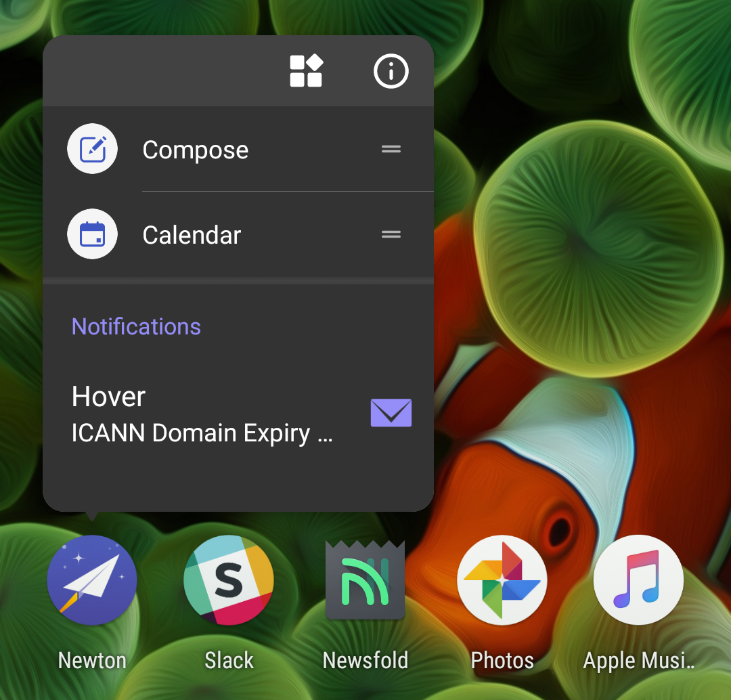
Task: Open the widgets icon in popup header
Action: [307, 71]
